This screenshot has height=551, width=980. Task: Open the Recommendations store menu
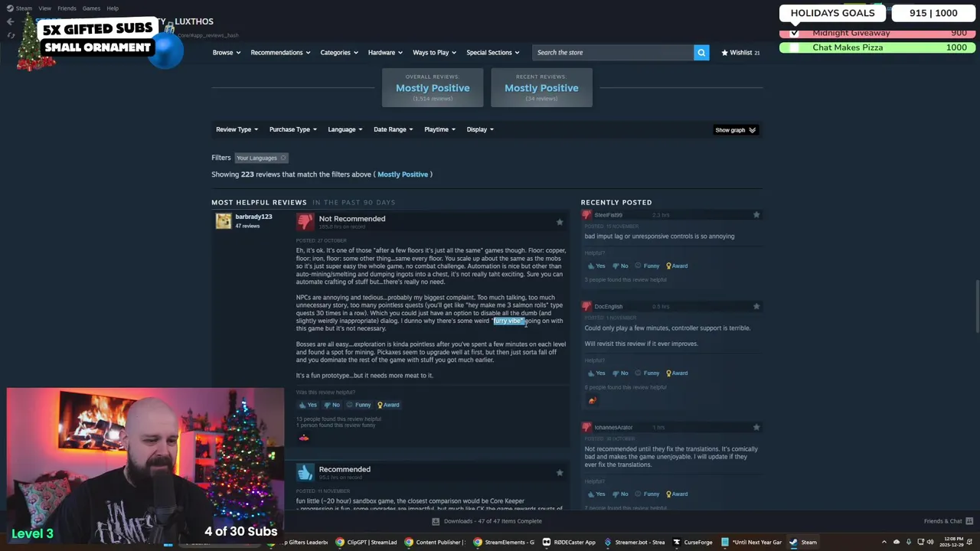tap(280, 52)
